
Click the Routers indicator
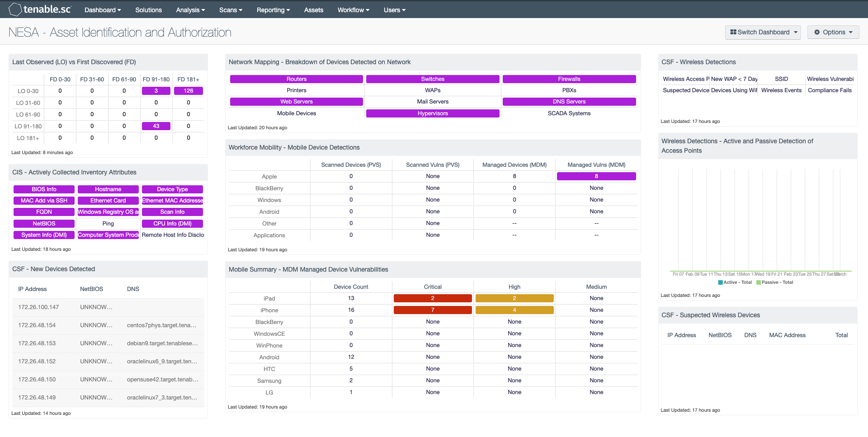click(x=297, y=79)
